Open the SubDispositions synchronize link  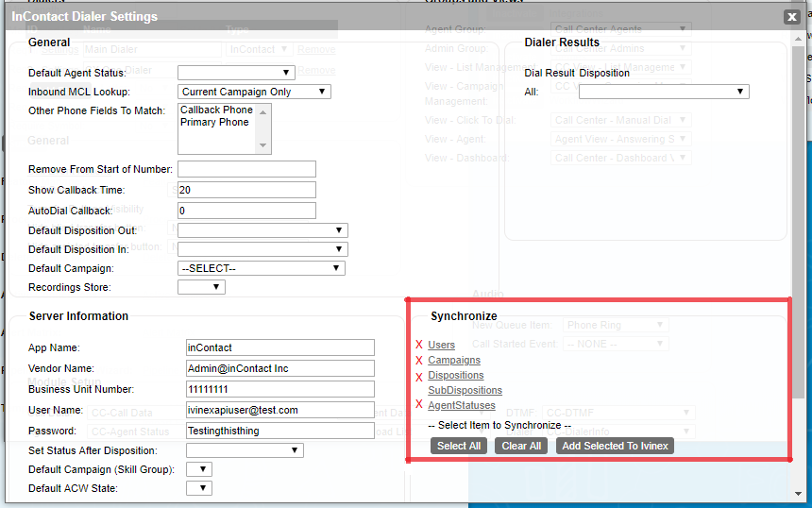coord(465,390)
